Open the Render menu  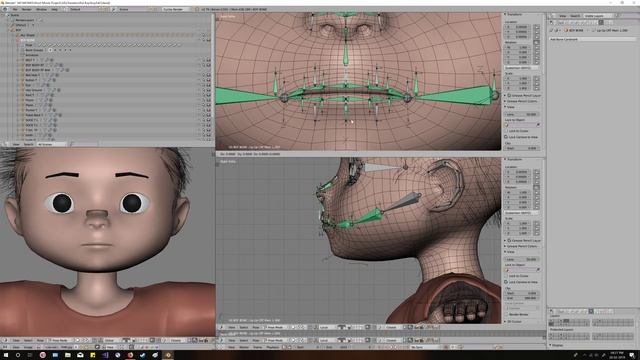pyautogui.click(x=27, y=9)
